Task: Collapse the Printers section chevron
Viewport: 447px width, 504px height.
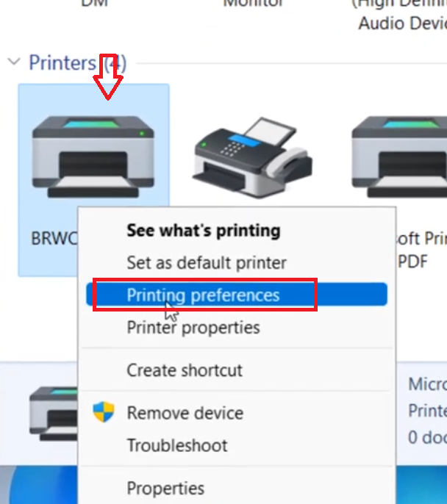Action: (x=12, y=63)
